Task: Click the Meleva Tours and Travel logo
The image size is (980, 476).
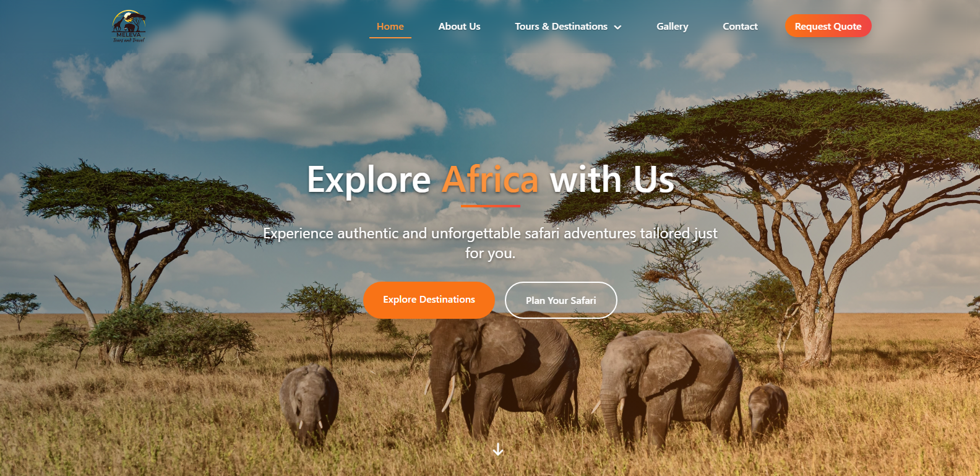Action: click(x=129, y=26)
